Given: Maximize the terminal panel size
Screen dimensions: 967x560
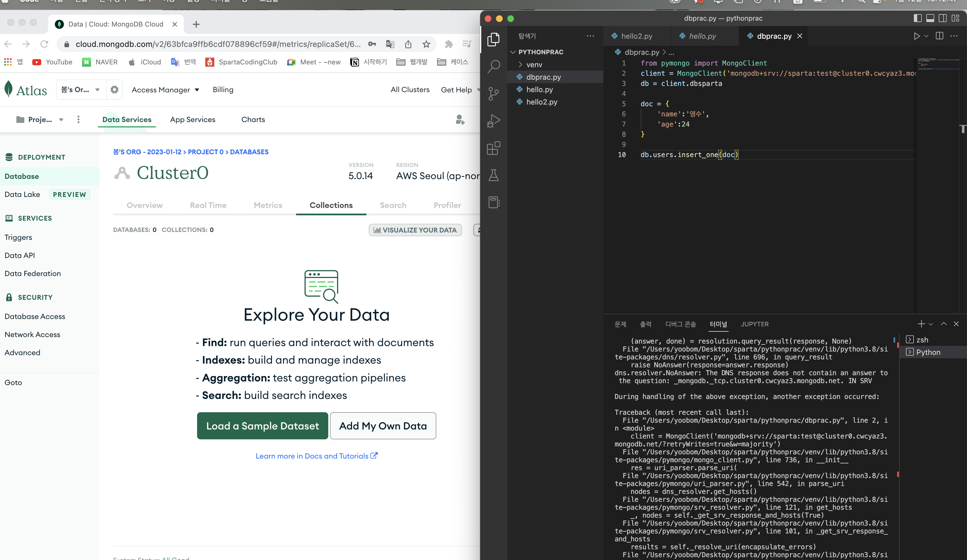Looking at the screenshot, I should (x=944, y=324).
